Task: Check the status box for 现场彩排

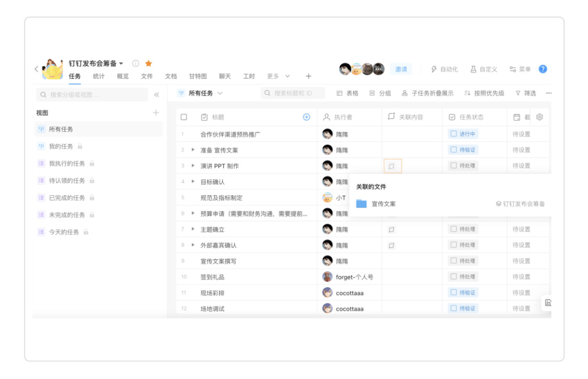Action: (x=453, y=293)
